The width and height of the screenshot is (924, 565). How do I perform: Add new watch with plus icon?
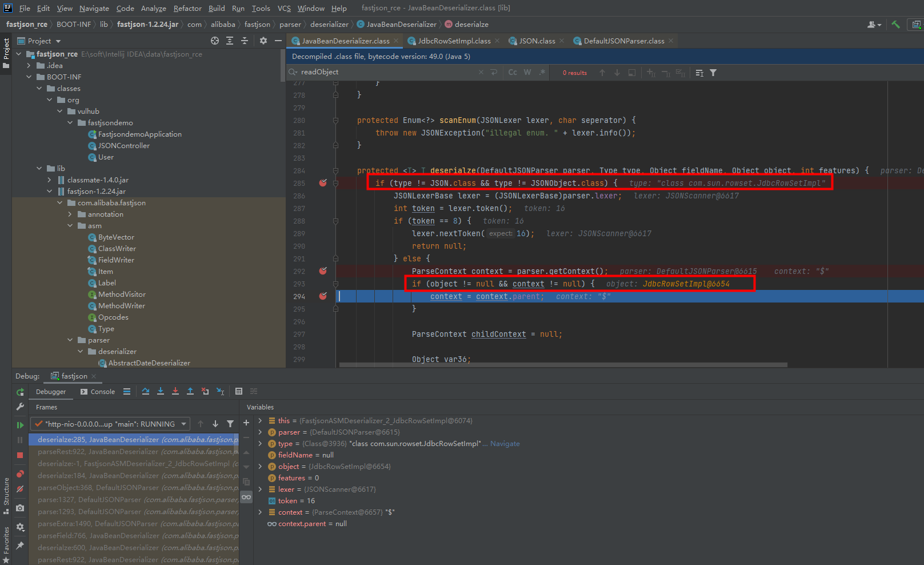tap(246, 423)
